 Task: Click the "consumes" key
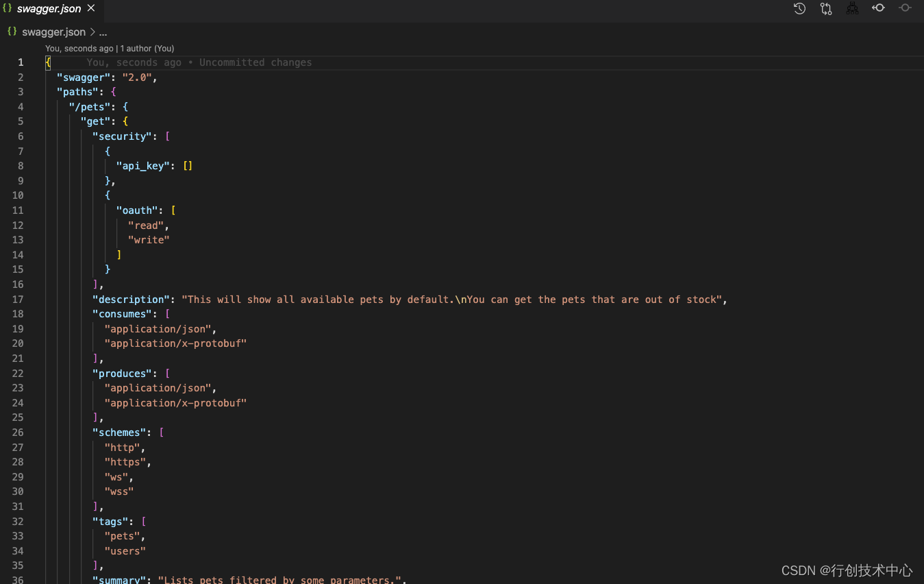tap(122, 314)
